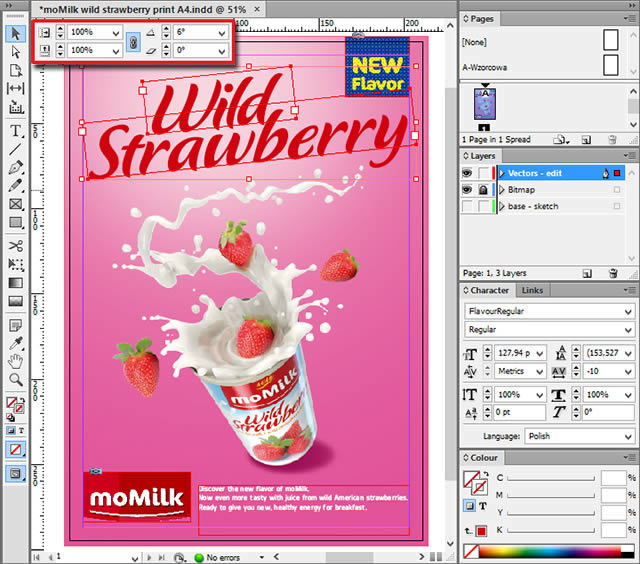Apply the last used red colour swatch
The height and width of the screenshot is (564, 640).
pyautogui.click(x=482, y=531)
